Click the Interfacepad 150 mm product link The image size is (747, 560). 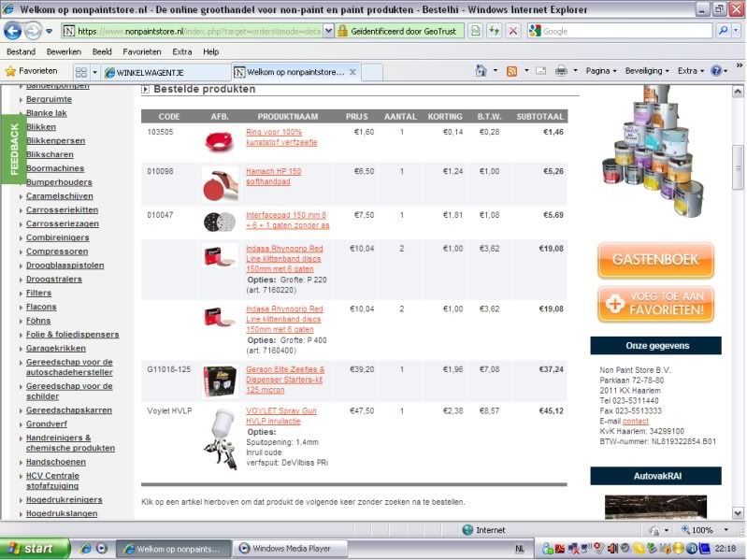[288, 220]
